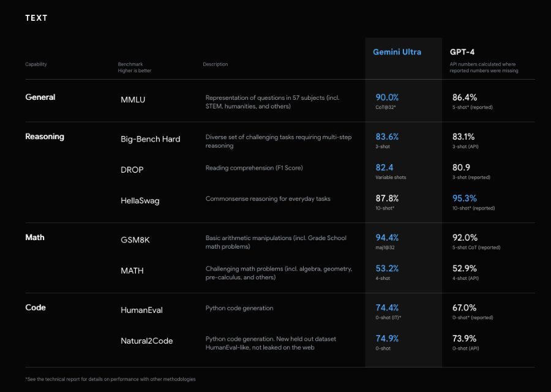Click the General capability row label
The width and height of the screenshot is (551, 392).
pyautogui.click(x=40, y=97)
